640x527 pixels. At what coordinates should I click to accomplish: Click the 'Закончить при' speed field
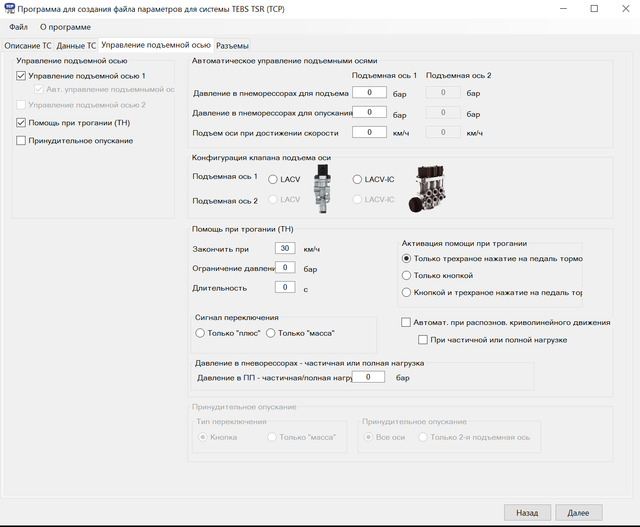pyautogui.click(x=285, y=248)
